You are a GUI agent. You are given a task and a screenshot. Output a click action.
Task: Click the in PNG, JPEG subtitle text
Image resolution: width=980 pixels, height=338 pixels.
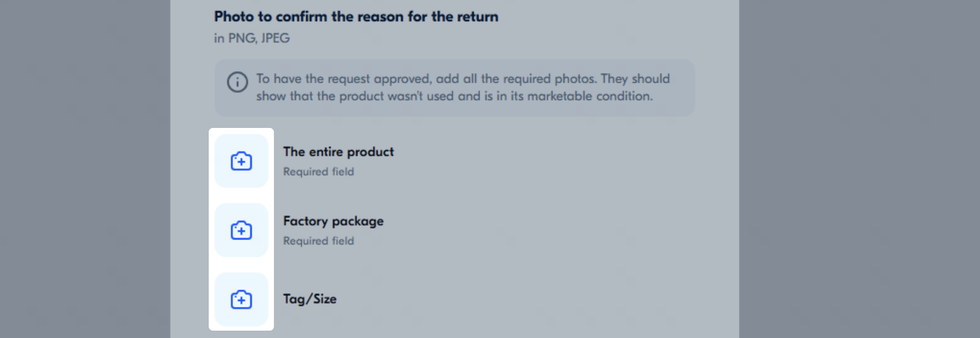(251, 38)
